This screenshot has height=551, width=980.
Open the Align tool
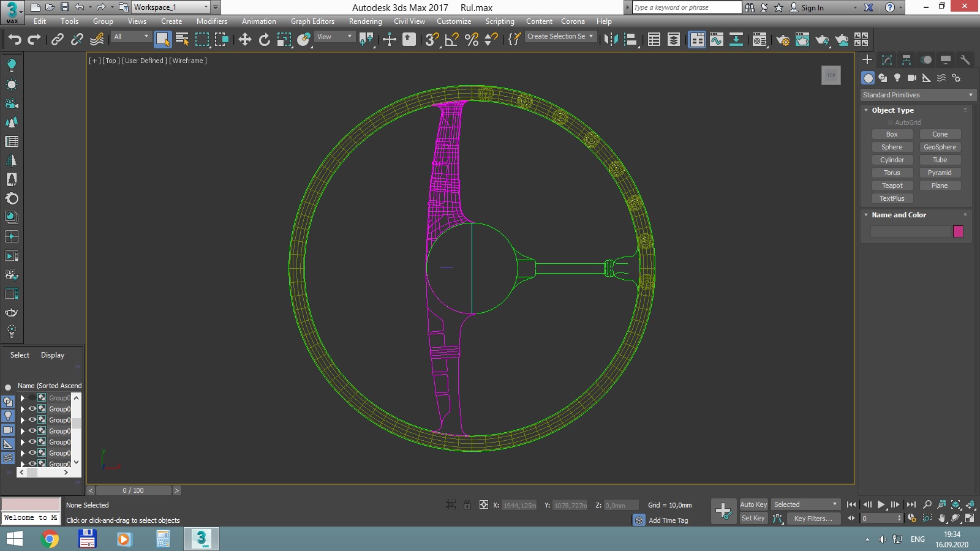(630, 40)
